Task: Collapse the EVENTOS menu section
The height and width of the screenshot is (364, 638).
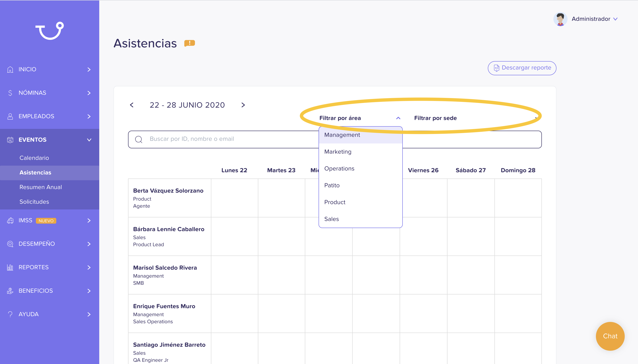Action: (x=89, y=140)
